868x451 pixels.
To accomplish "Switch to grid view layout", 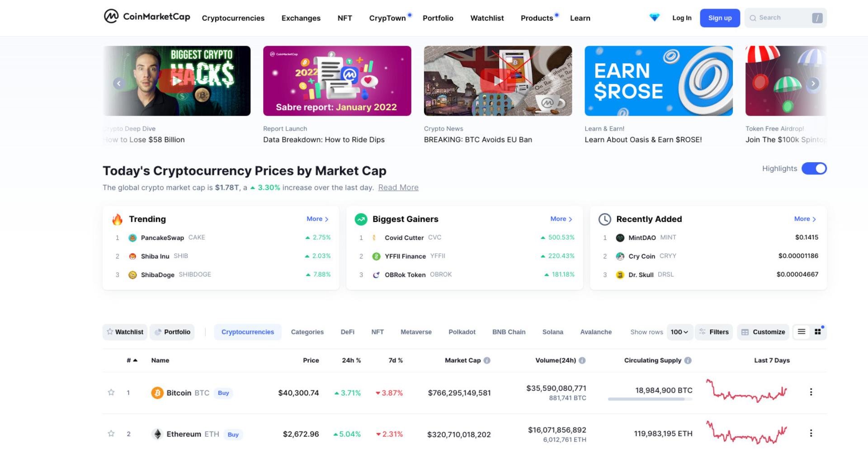I will (817, 332).
